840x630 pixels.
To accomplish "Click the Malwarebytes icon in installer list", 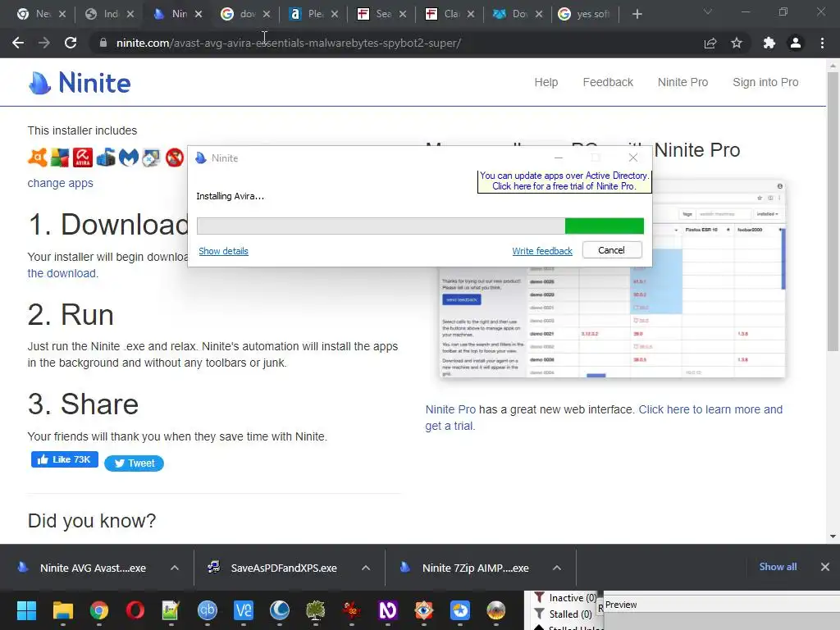I will 129,157.
